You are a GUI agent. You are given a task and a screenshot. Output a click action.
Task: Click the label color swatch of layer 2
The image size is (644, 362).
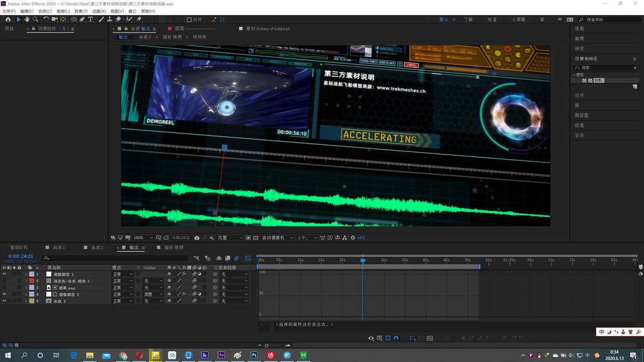click(x=31, y=281)
